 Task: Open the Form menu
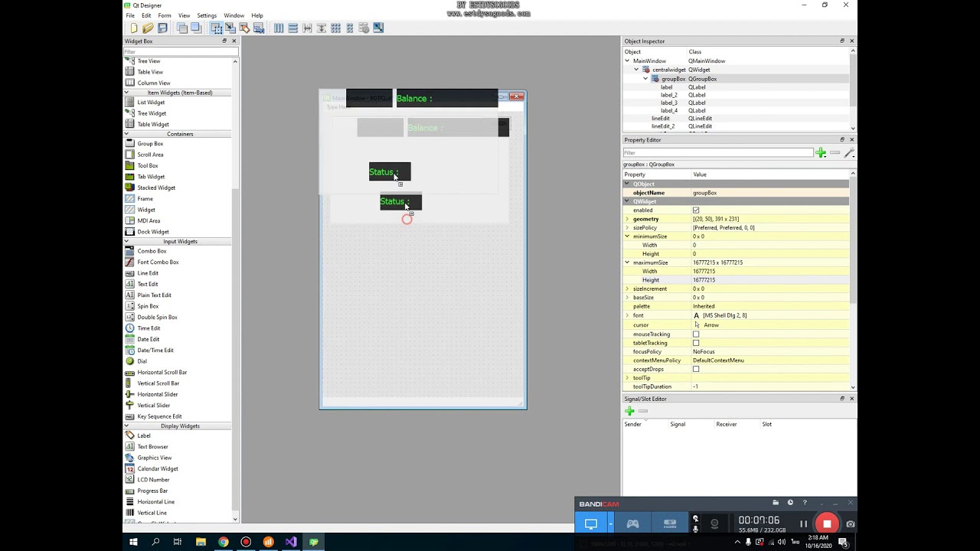(165, 15)
